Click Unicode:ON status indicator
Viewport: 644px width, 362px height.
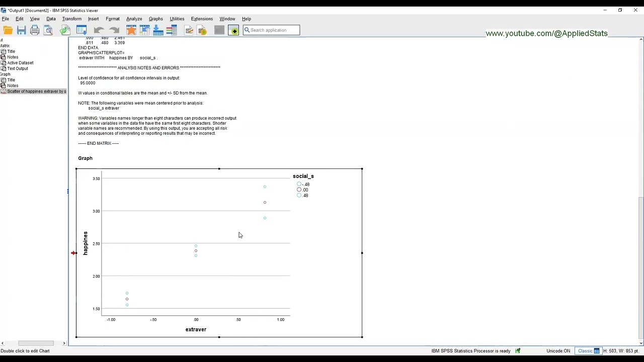(x=558, y=351)
